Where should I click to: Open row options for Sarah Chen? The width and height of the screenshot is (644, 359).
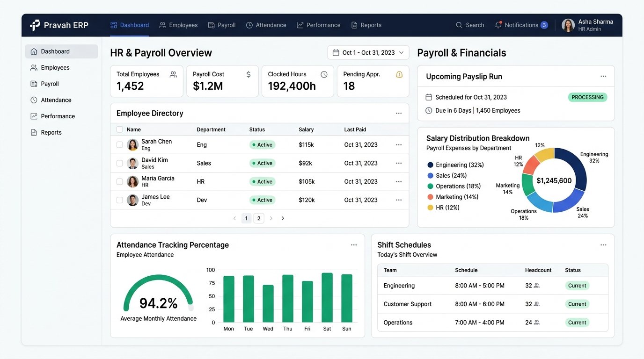[x=399, y=145]
